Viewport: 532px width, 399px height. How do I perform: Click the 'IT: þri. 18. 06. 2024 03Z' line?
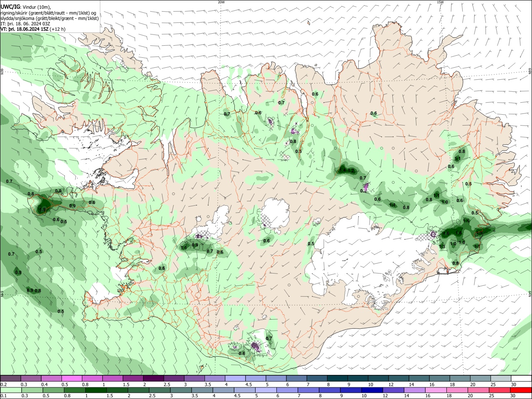coord(25,24)
